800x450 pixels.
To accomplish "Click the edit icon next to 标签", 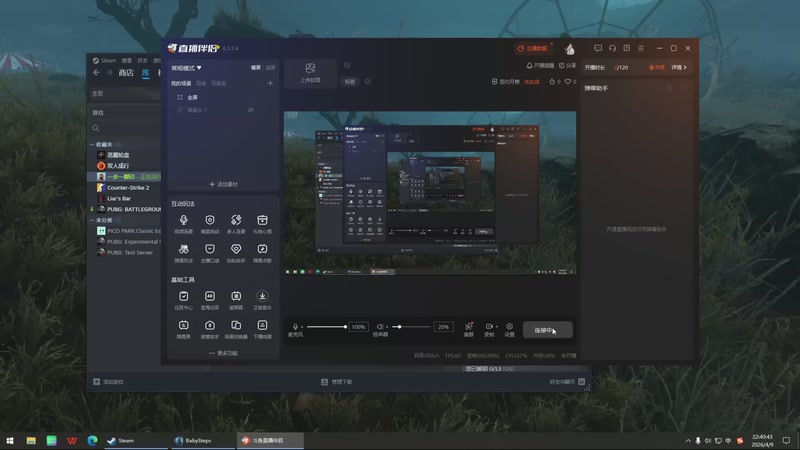I will coord(368,81).
